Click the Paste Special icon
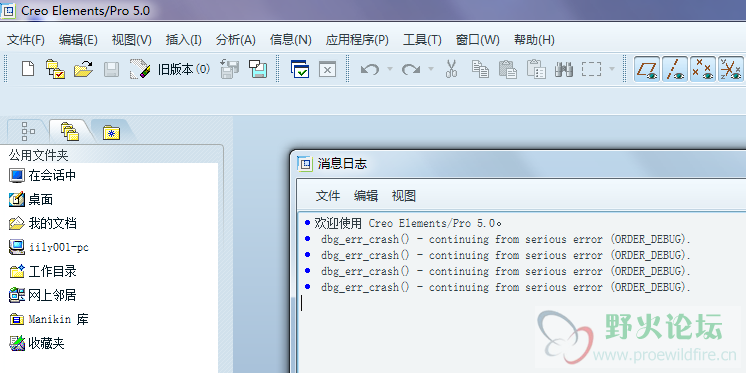 536,69
